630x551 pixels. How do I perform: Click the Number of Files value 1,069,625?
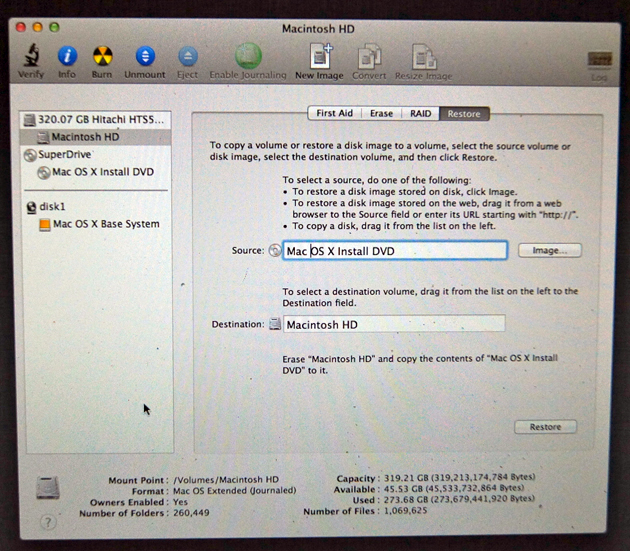(x=405, y=511)
